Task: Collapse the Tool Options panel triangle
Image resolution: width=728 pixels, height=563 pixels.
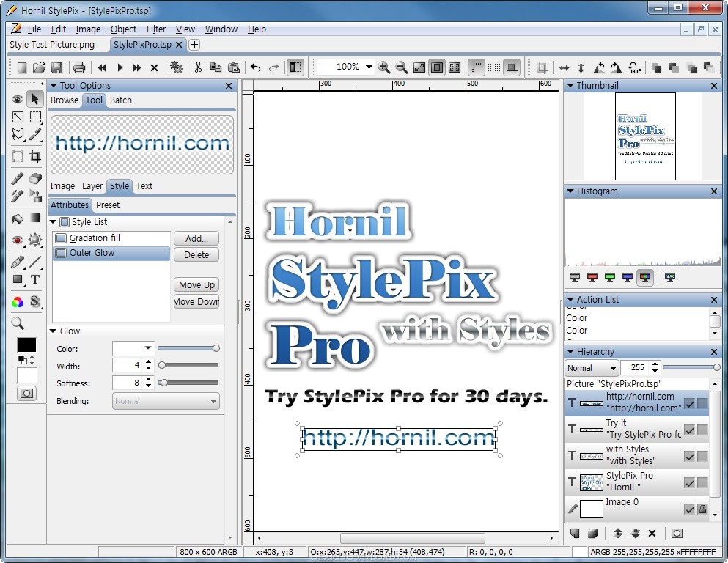Action: [x=54, y=85]
